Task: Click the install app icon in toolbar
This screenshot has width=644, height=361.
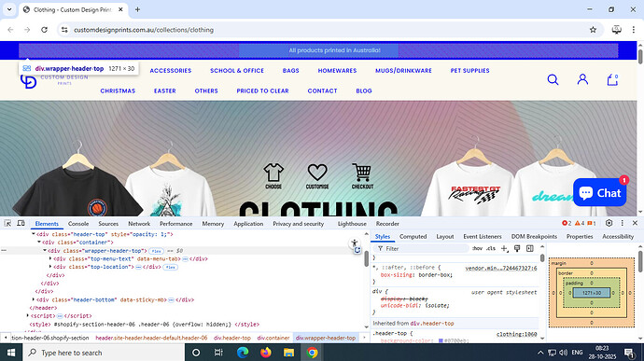Action: pyautogui.click(x=617, y=30)
